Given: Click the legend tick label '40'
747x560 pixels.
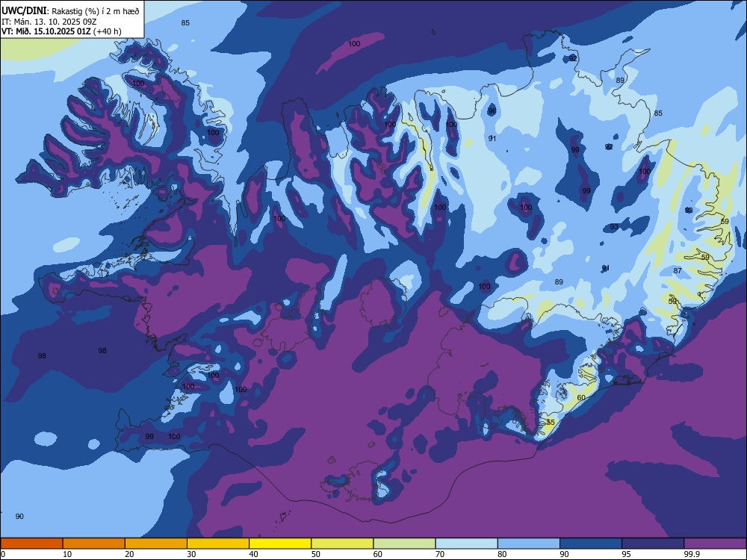Looking at the screenshot, I should click(x=253, y=554).
